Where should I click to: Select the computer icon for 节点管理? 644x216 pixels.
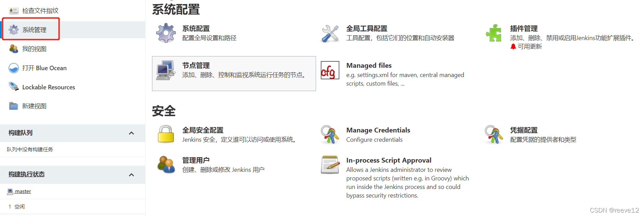pyautogui.click(x=166, y=70)
